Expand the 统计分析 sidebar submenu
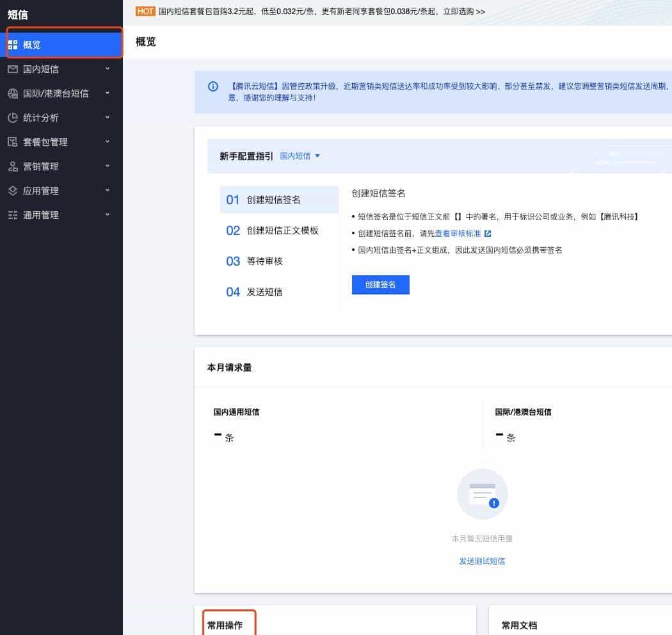Image resolution: width=672 pixels, height=635 pixels. [x=108, y=117]
